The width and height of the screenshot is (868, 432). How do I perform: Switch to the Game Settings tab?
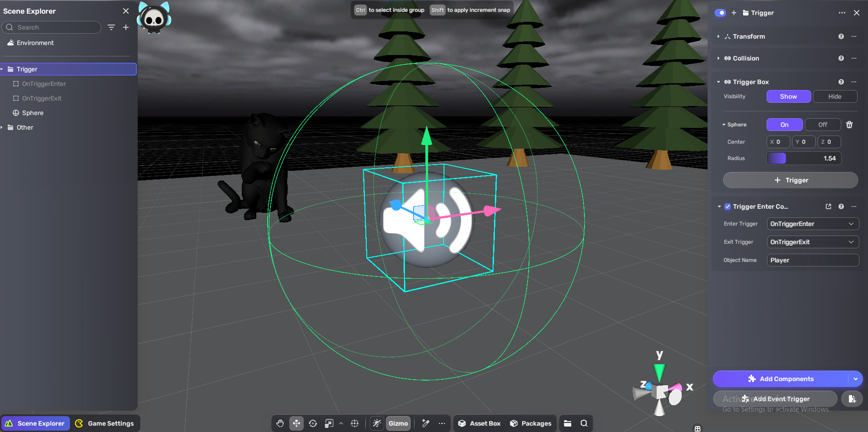click(105, 423)
